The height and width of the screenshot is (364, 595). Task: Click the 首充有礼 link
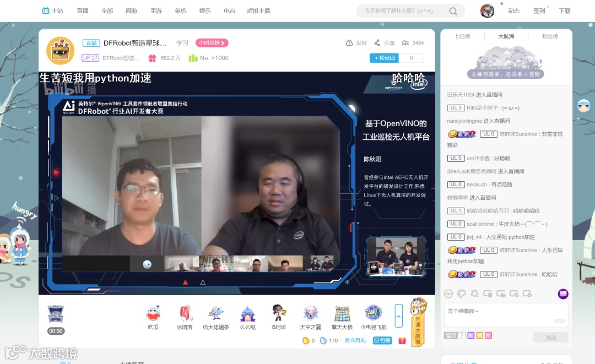pos(355,340)
